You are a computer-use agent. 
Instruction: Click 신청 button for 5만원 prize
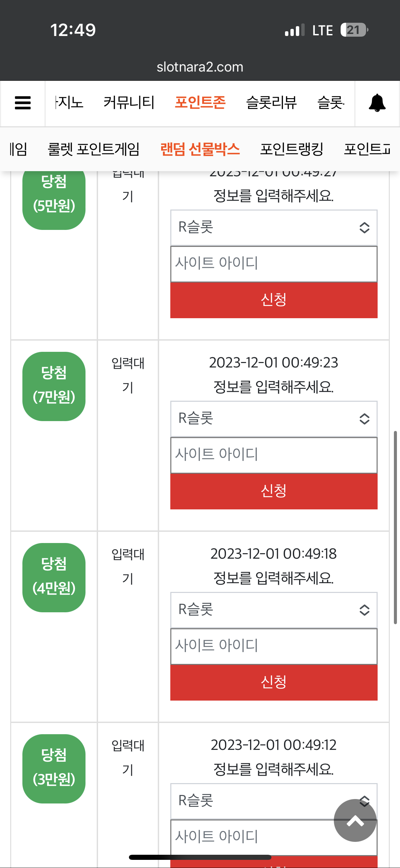(x=274, y=300)
